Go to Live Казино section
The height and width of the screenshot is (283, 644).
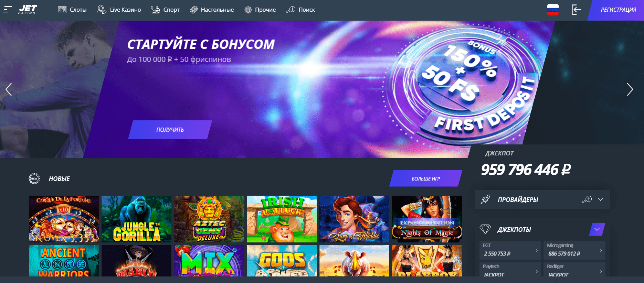tap(119, 10)
